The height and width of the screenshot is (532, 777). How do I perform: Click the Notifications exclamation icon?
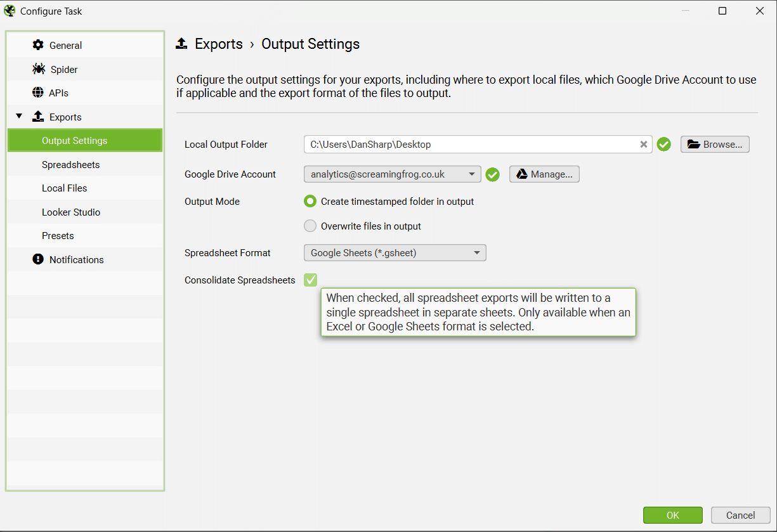[38, 259]
